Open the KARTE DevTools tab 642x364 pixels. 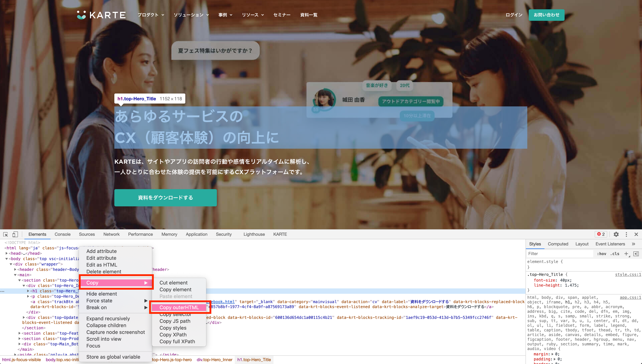pos(280,234)
